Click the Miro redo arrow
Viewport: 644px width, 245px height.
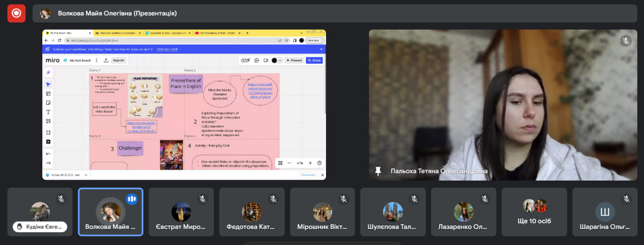coord(48,162)
